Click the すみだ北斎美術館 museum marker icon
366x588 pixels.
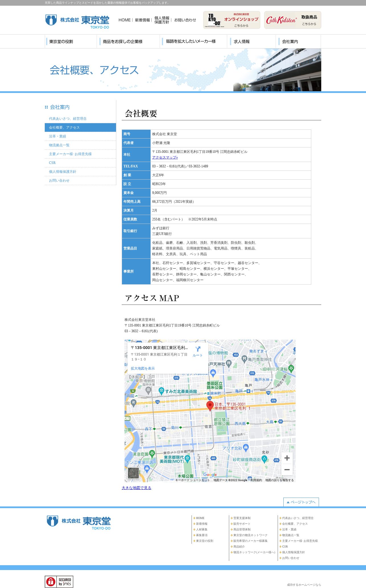161,391
